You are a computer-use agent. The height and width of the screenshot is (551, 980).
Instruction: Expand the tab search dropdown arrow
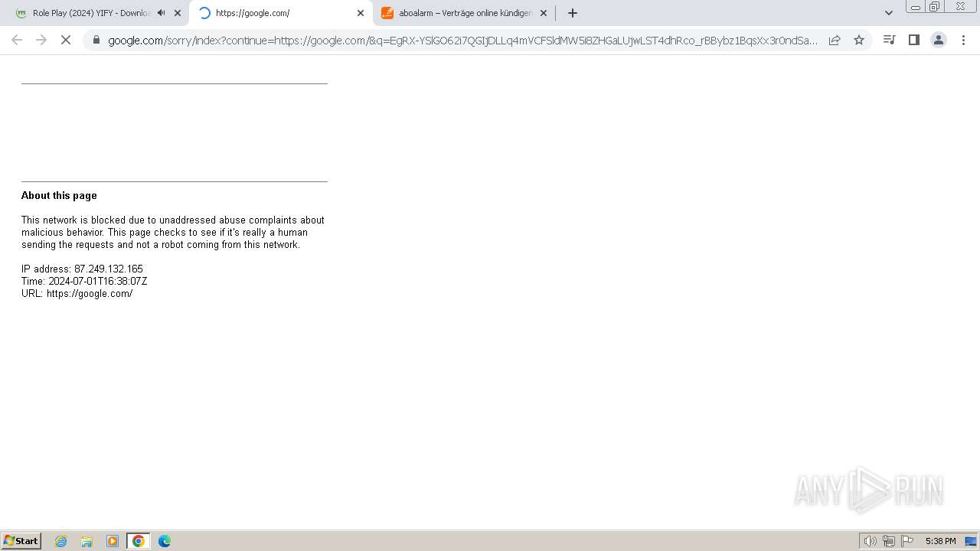(x=889, y=13)
